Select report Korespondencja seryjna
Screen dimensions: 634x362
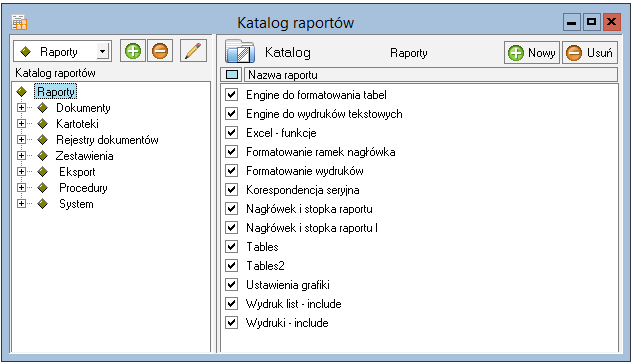(x=303, y=190)
